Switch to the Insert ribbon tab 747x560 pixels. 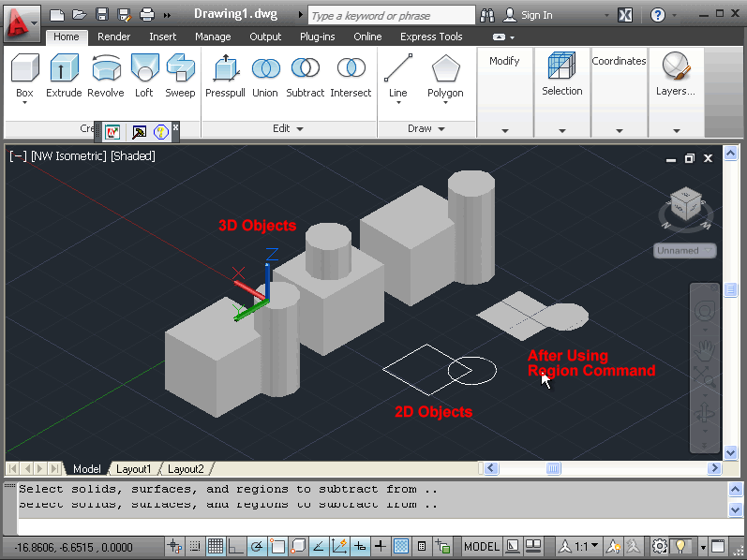click(x=162, y=37)
